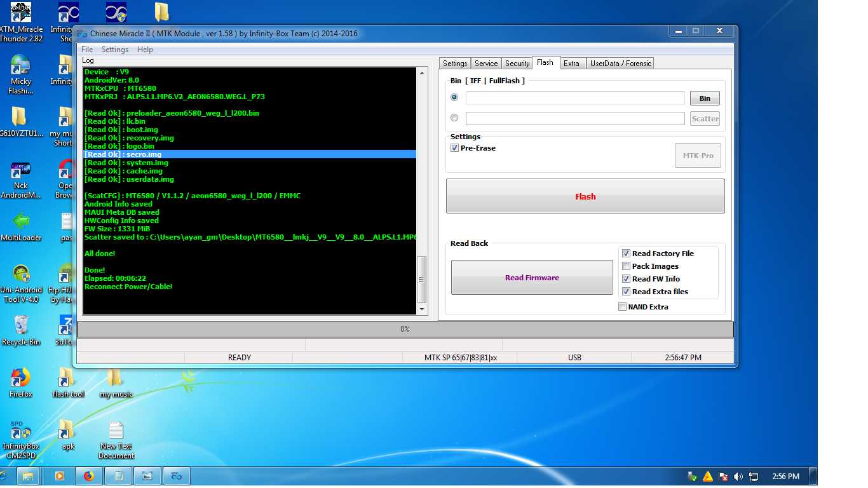The image size is (868, 488).
Task: Open the MultiLoader green arrow icon
Action: click(21, 227)
